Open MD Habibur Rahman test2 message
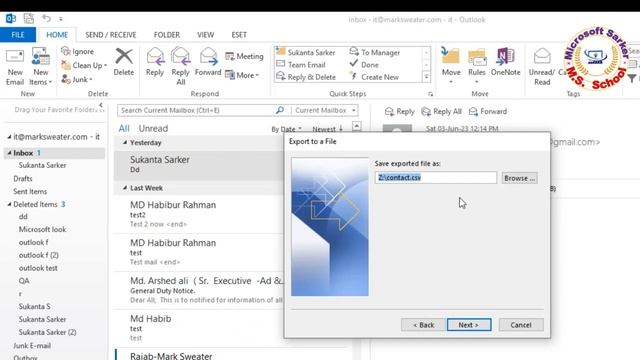 (x=199, y=214)
